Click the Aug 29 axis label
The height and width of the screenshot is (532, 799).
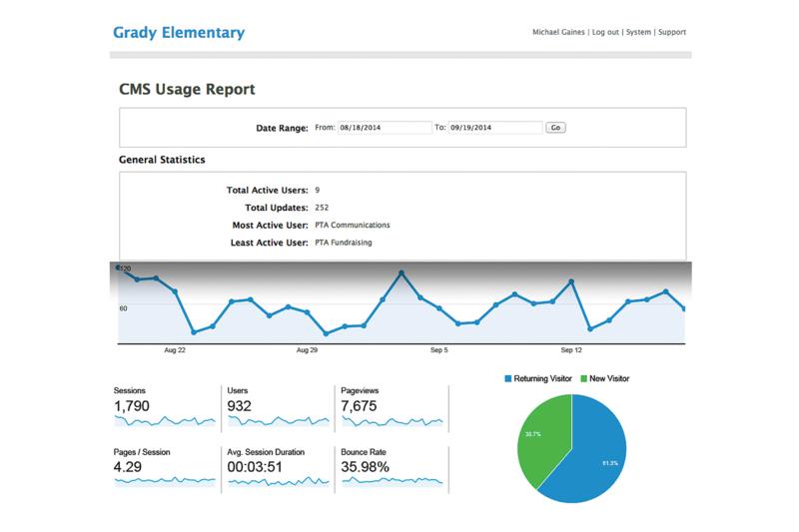coord(307,351)
